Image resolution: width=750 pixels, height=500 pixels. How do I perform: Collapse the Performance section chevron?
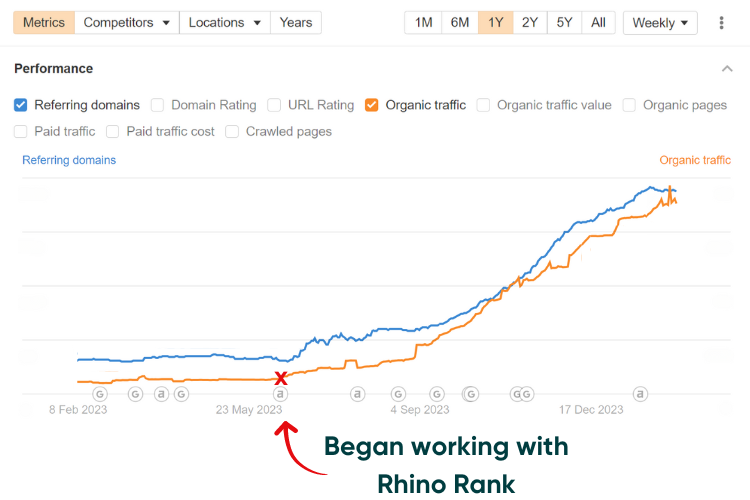click(727, 69)
